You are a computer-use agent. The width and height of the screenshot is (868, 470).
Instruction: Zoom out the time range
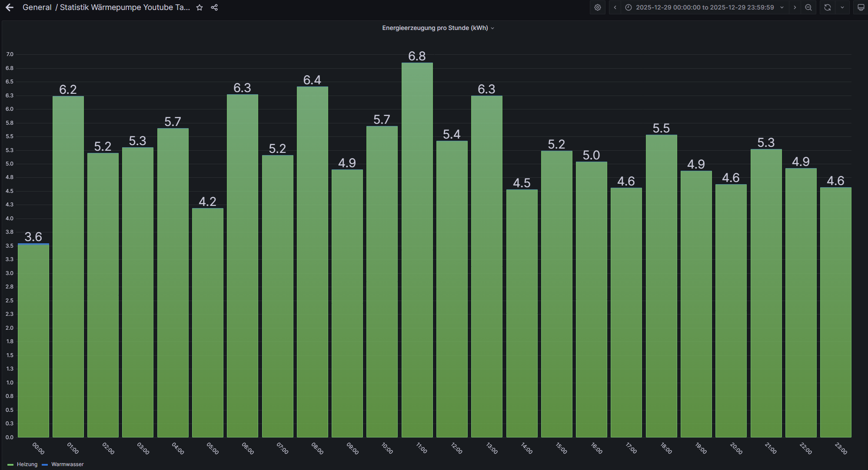coord(808,7)
